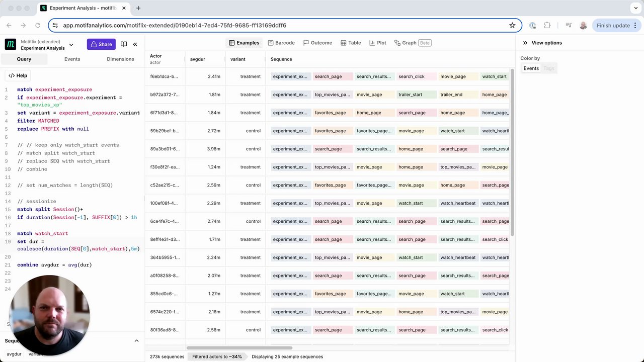This screenshot has width=644, height=362.
Task: Click the variant column header
Action: point(245,59)
